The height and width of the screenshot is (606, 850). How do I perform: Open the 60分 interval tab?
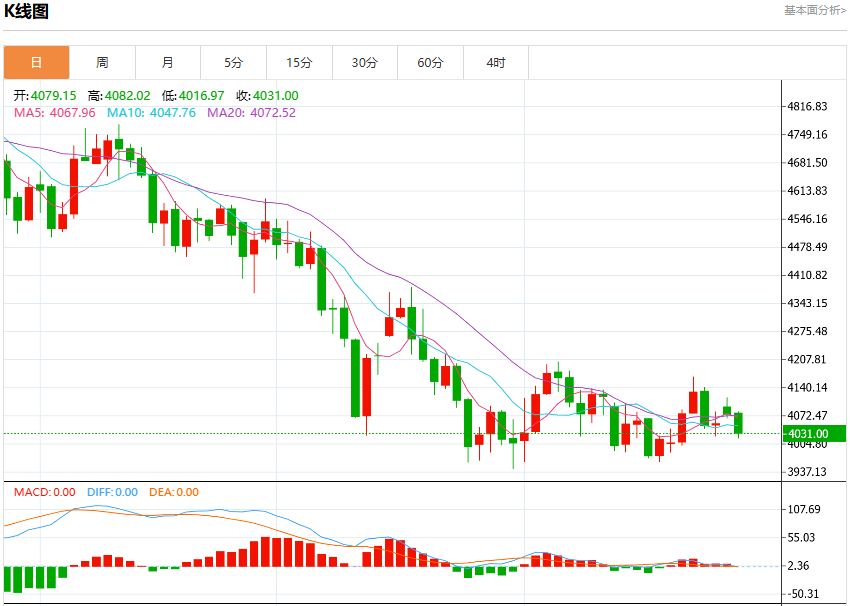point(430,62)
